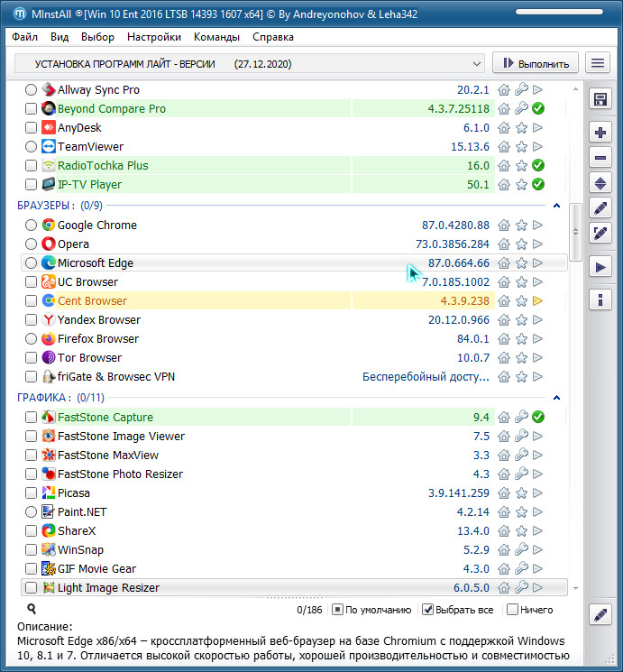Select Google Chrome radio button
This screenshot has height=672, width=623.
(31, 225)
